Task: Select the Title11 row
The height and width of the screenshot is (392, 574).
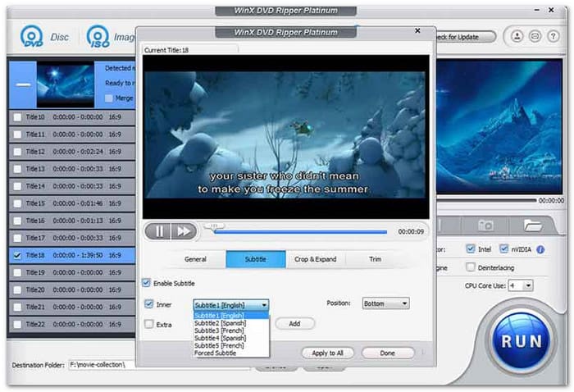Action: (x=72, y=134)
